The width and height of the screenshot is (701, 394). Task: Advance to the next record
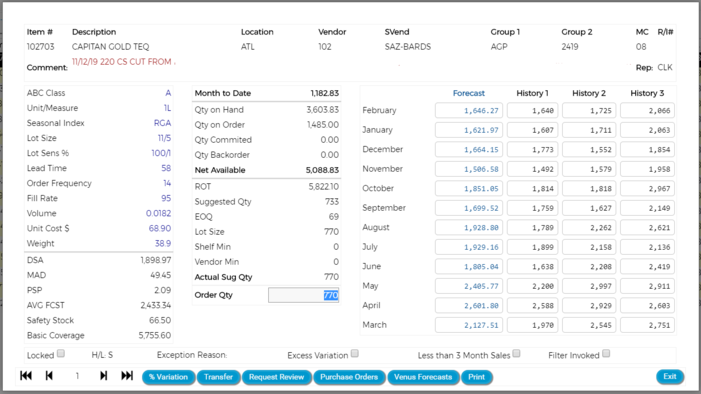[x=103, y=376]
